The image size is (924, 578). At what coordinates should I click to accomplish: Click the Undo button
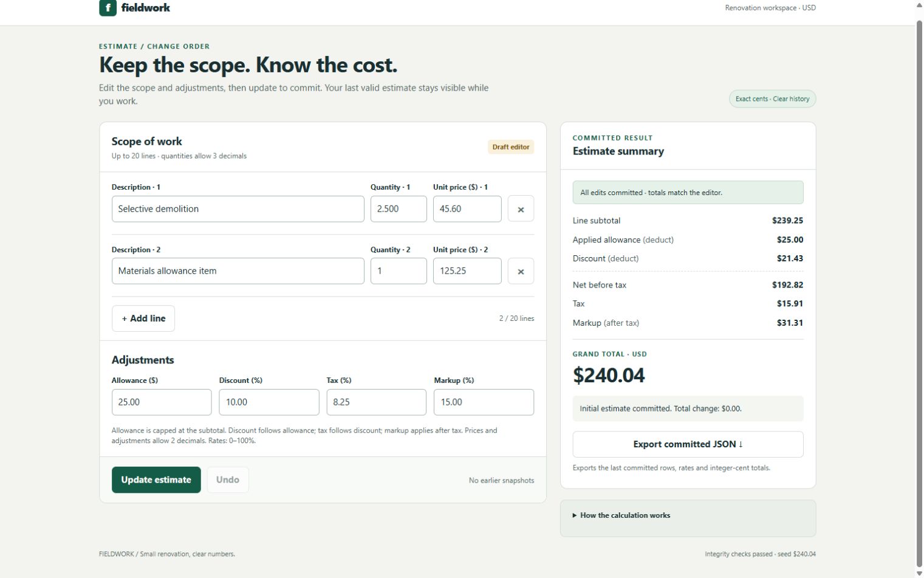(x=228, y=480)
